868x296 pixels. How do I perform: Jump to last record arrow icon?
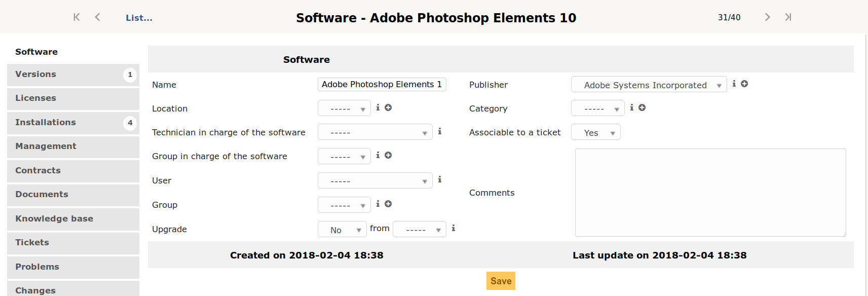[x=788, y=17]
